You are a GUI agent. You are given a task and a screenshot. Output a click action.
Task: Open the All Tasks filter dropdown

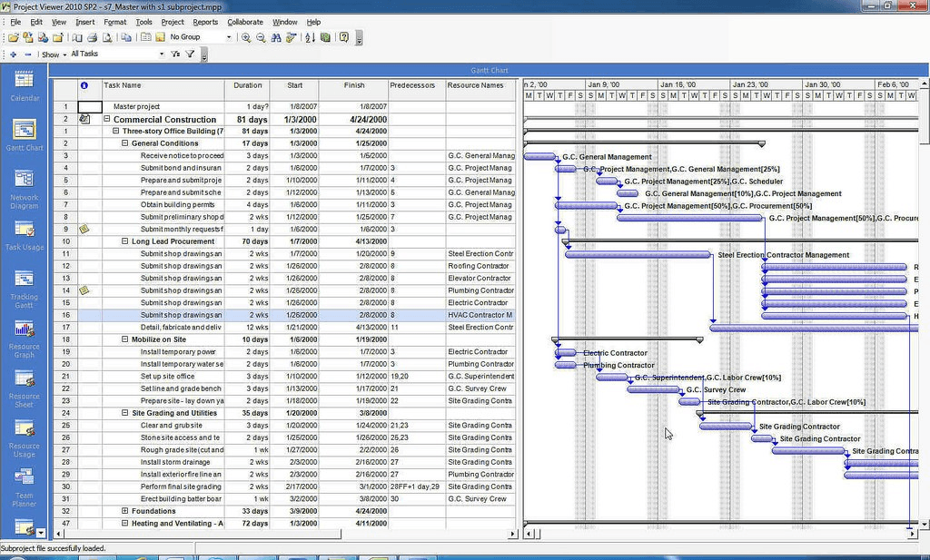162,54
